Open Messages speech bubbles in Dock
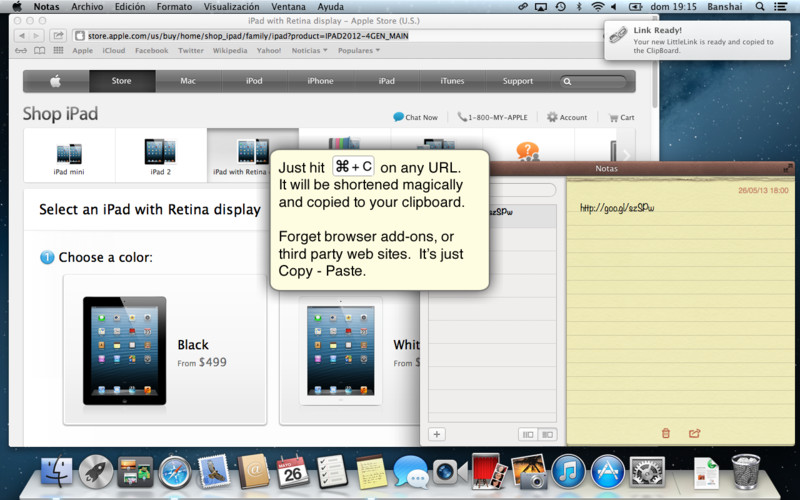The image size is (800, 500). click(x=410, y=472)
